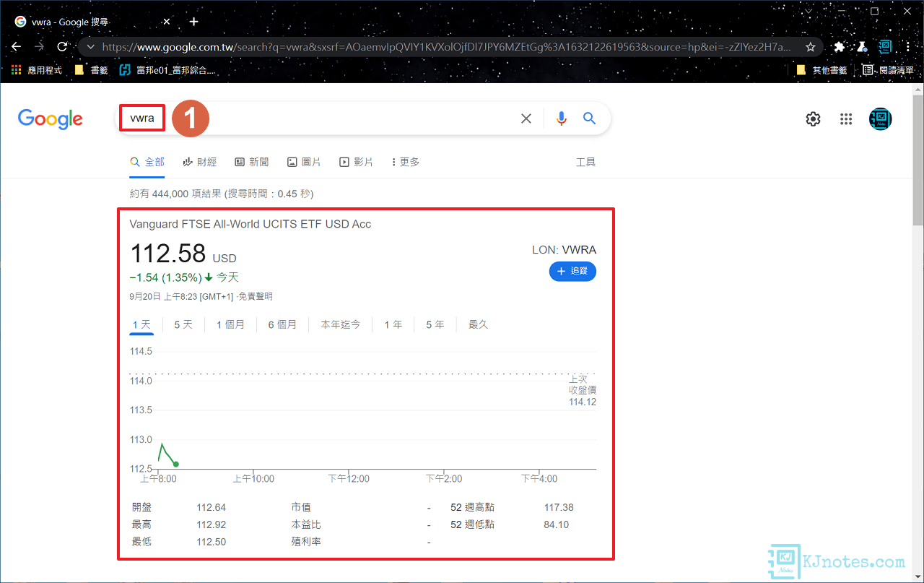This screenshot has height=583, width=924.
Task: Open the Google account avatar
Action: [x=881, y=119]
